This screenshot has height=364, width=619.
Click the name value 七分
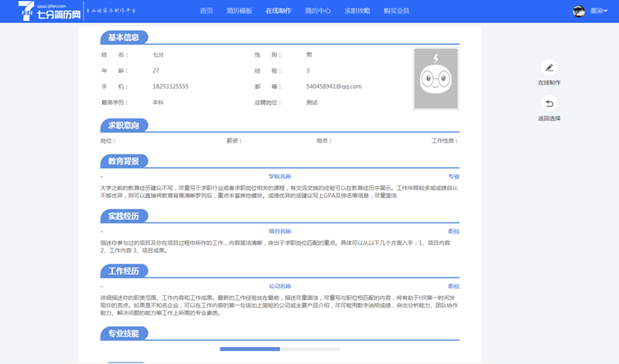[x=158, y=55]
